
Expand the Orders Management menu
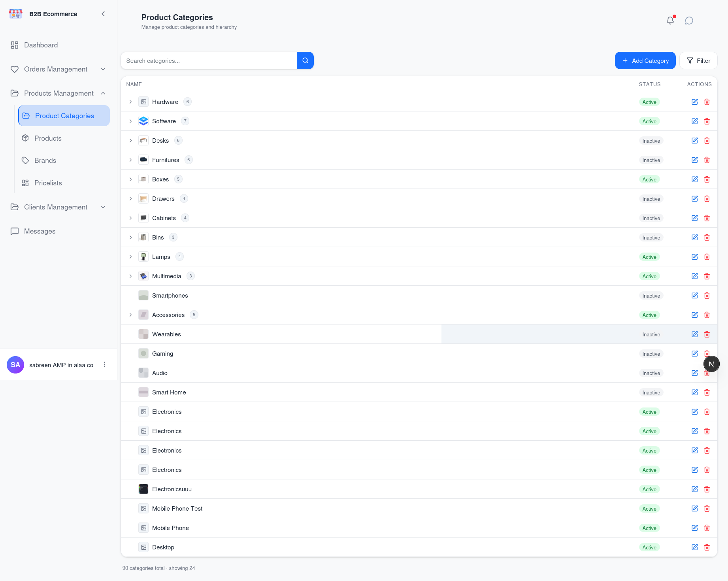(x=58, y=69)
